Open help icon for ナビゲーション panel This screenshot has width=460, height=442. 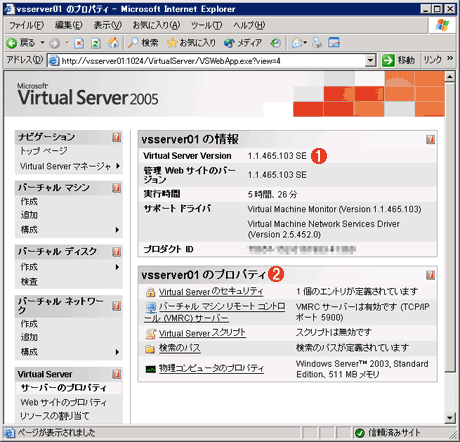116,137
